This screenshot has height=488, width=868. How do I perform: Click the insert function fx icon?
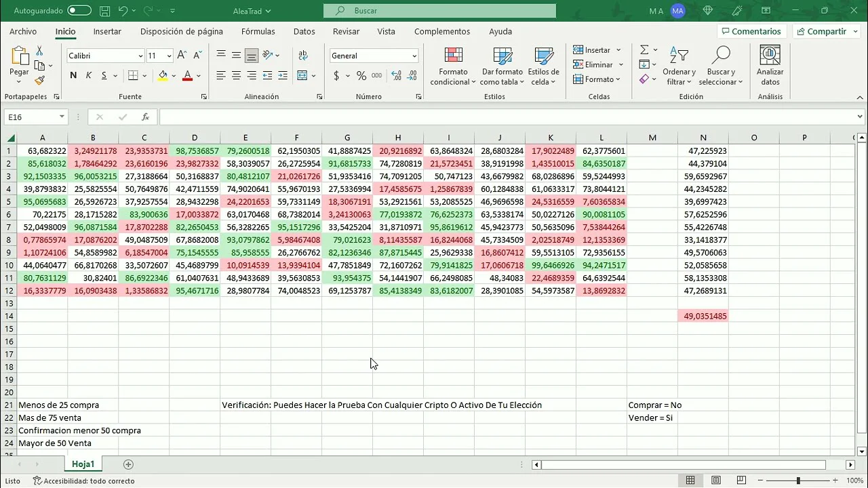click(145, 117)
